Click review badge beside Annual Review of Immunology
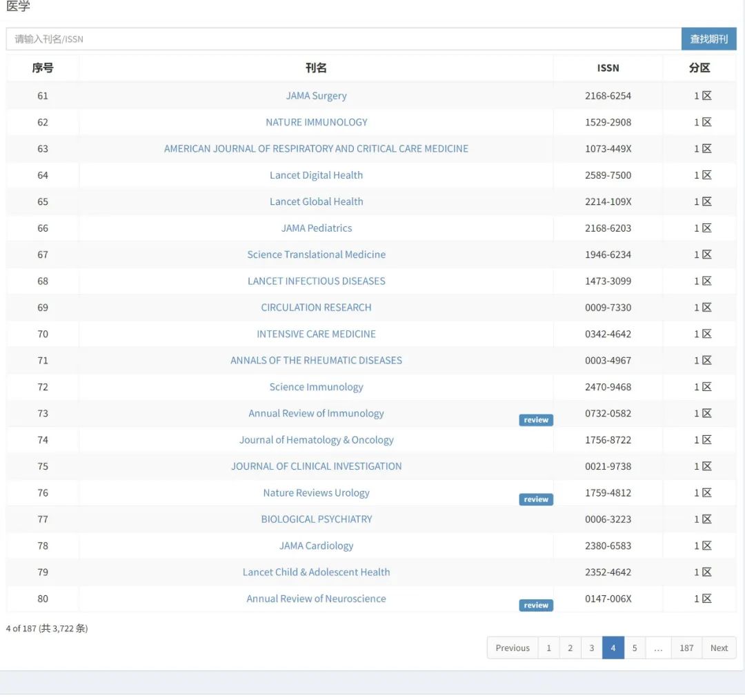Image resolution: width=745 pixels, height=700 pixels. click(x=536, y=420)
